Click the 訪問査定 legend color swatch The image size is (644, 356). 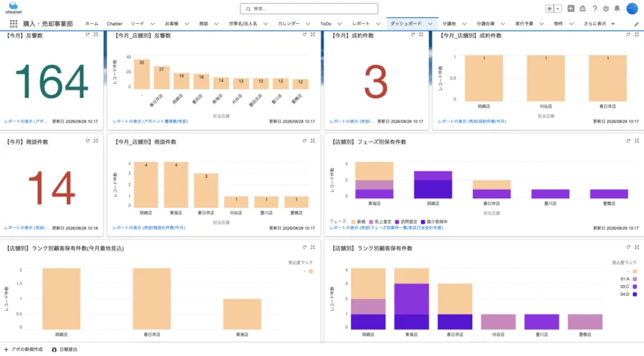click(x=397, y=221)
